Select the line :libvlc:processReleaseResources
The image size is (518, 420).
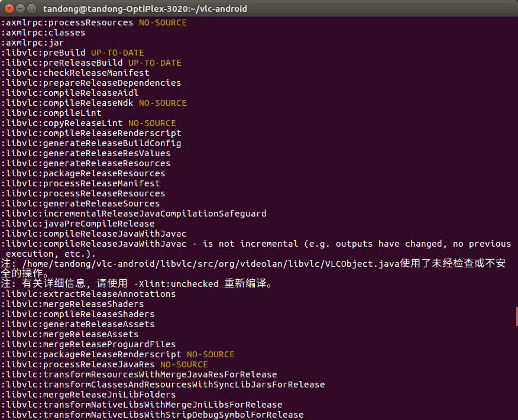pyautogui.click(x=83, y=193)
